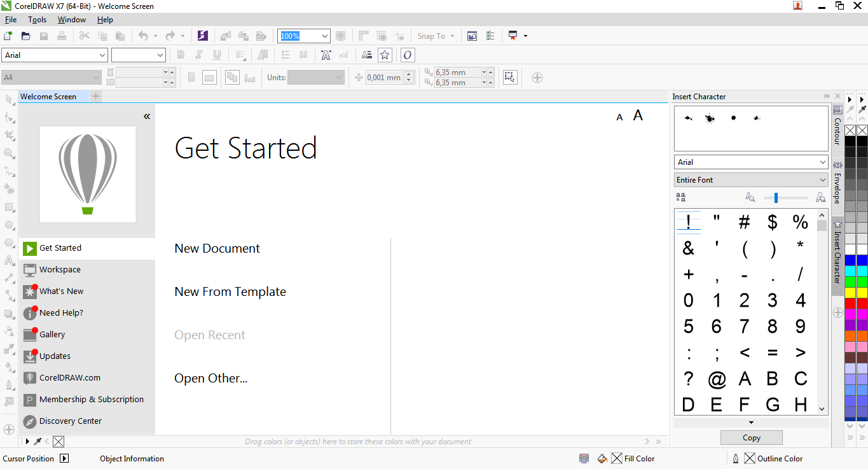
Task: Toggle the Text Properties docker button
Action: pos(366,55)
